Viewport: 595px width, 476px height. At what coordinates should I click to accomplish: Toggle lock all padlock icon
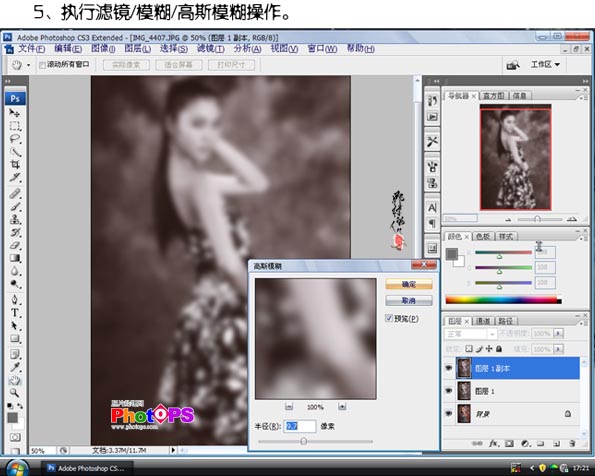pos(499,348)
